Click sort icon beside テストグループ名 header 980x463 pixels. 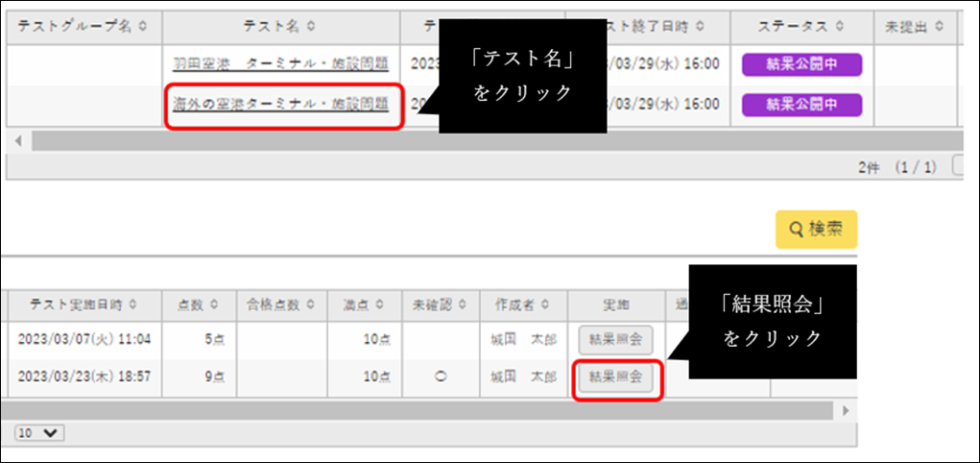pyautogui.click(x=142, y=26)
